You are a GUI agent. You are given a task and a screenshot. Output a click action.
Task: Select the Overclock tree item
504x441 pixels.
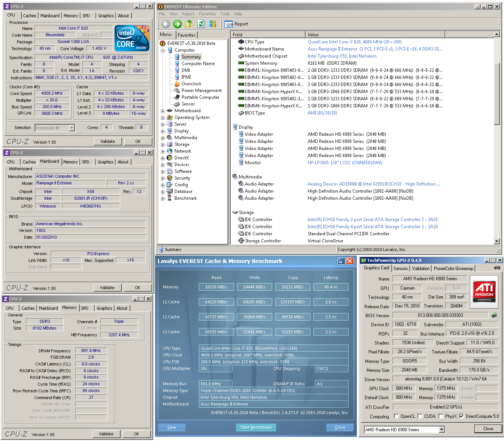pos(191,84)
